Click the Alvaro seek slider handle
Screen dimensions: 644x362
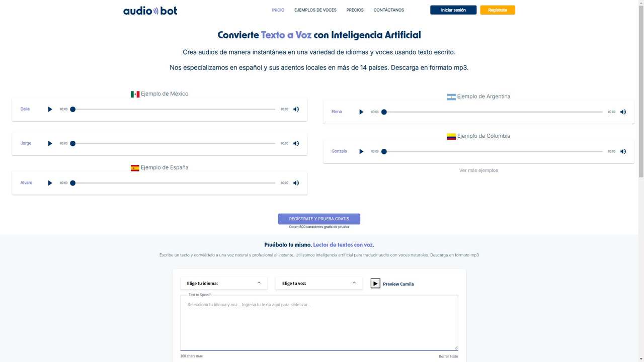(x=73, y=183)
